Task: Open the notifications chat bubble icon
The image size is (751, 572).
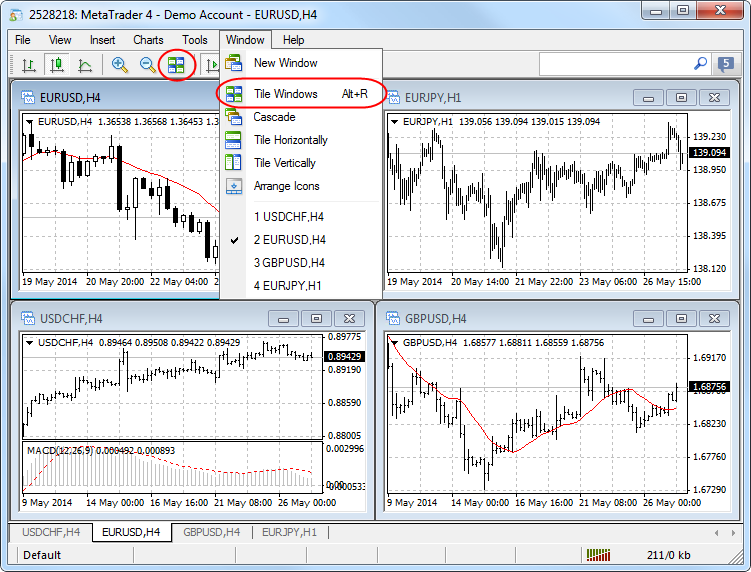Action: coord(726,65)
